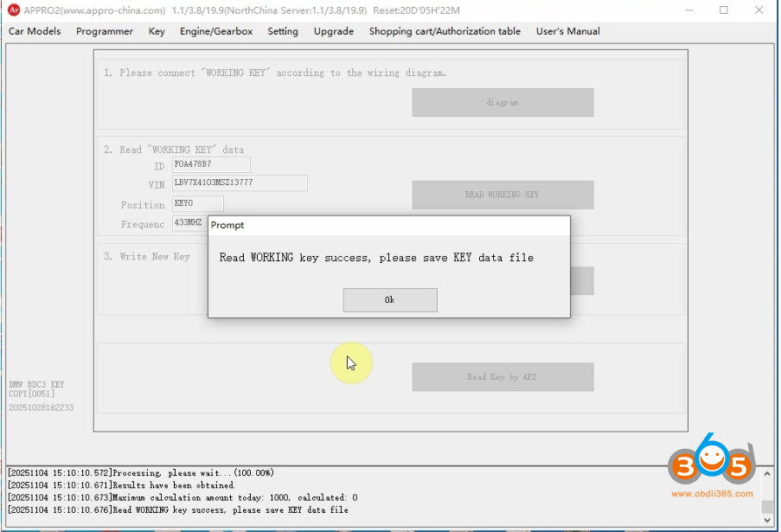Image resolution: width=781 pixels, height=532 pixels.
Task: Open the Shopping cart/Authorization table menu
Action: click(446, 31)
